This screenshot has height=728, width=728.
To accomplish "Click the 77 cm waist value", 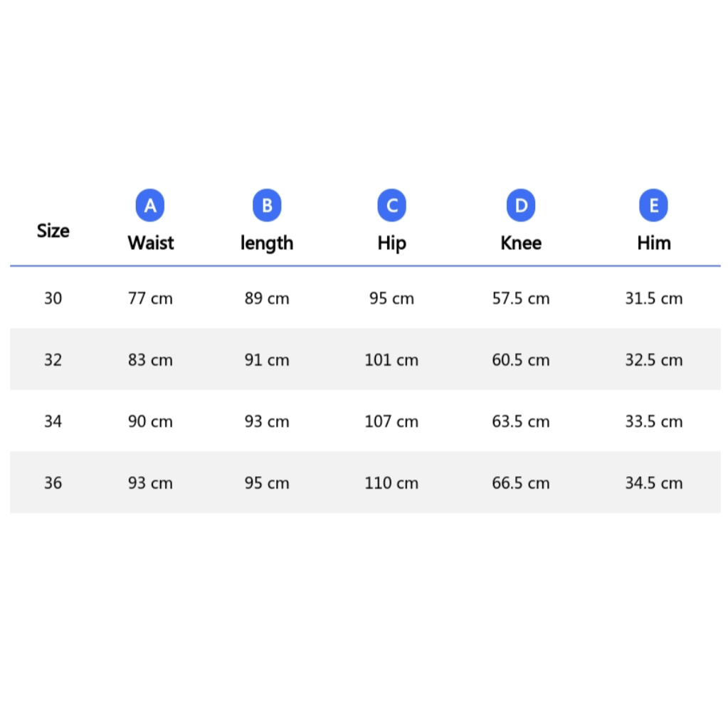I will (x=150, y=298).
